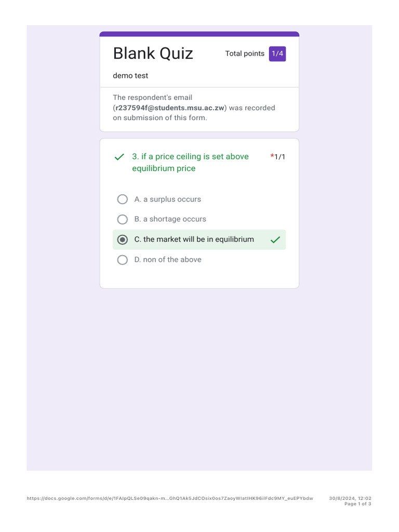This screenshot has width=399, height=532.
Task: Open the docs.google.com forms URL in footer
Action: 170,498
